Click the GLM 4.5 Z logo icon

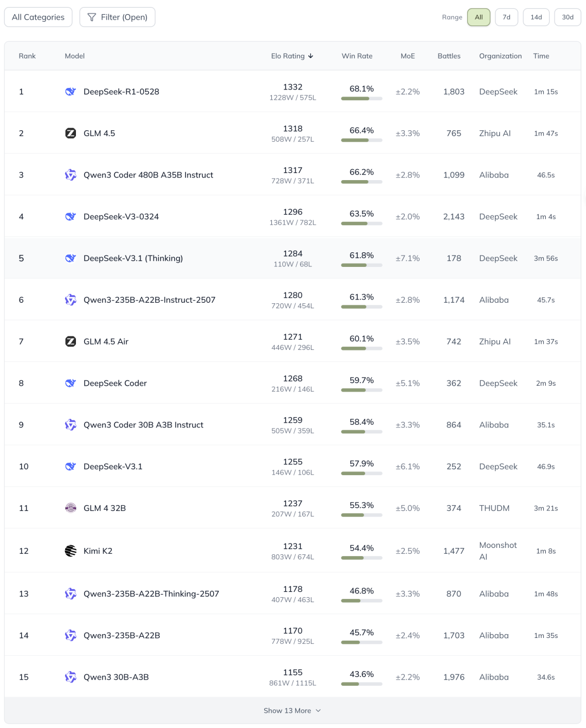click(x=71, y=133)
